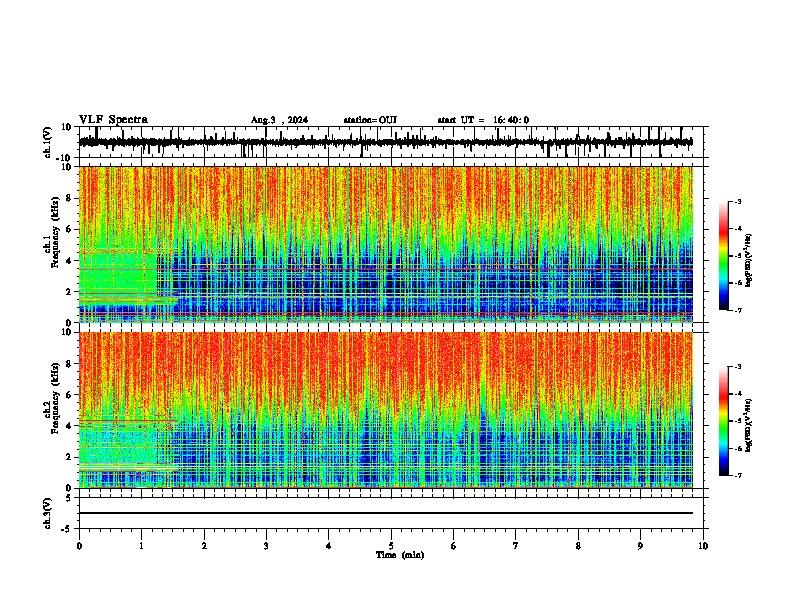Image resolution: width=792 pixels, height=612 pixels.
Task: Click time axis tick label "5" above Time (min)
Action: [391, 546]
